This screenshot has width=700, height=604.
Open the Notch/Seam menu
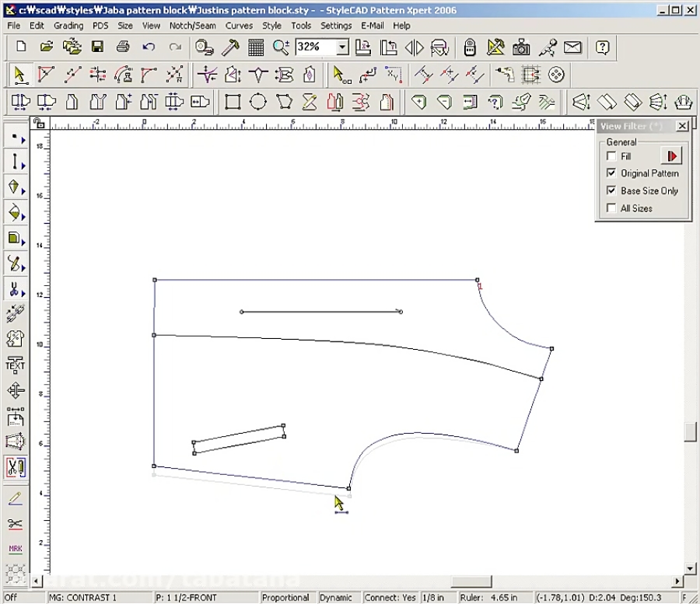192,25
